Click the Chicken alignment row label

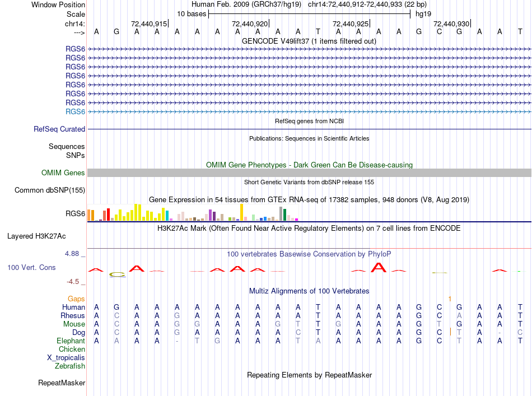click(72, 349)
